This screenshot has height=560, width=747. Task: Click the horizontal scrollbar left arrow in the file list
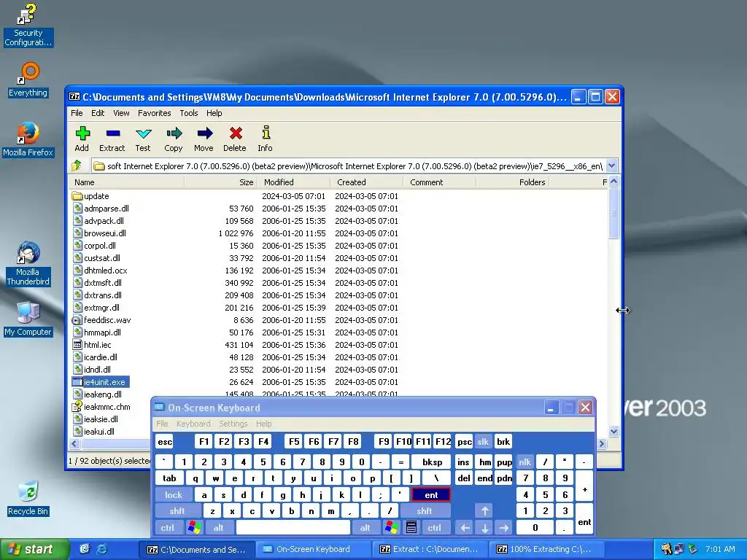(74, 443)
